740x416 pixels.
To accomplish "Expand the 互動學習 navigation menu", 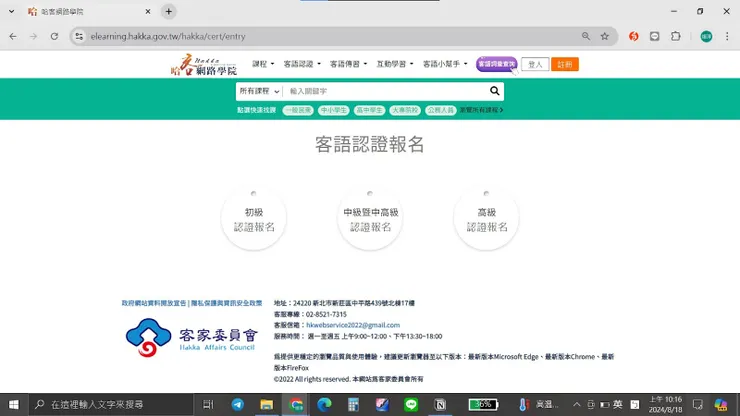I will tap(395, 64).
